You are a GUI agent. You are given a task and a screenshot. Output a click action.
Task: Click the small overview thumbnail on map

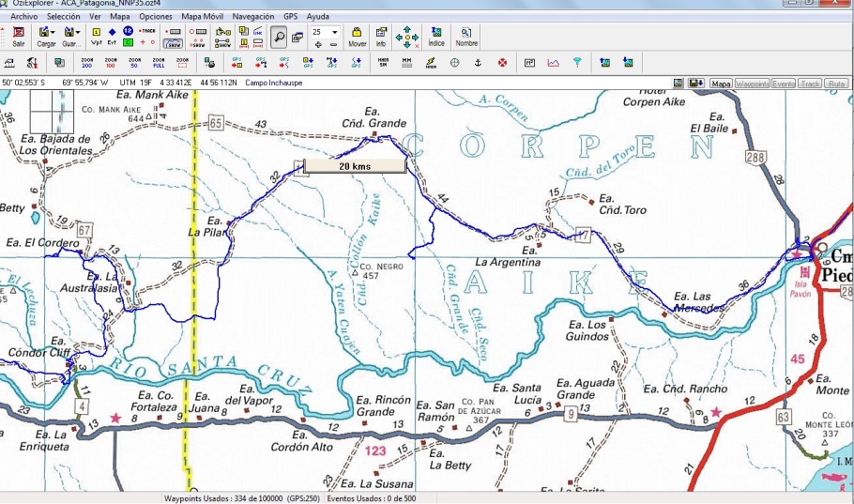pyautogui.click(x=52, y=111)
